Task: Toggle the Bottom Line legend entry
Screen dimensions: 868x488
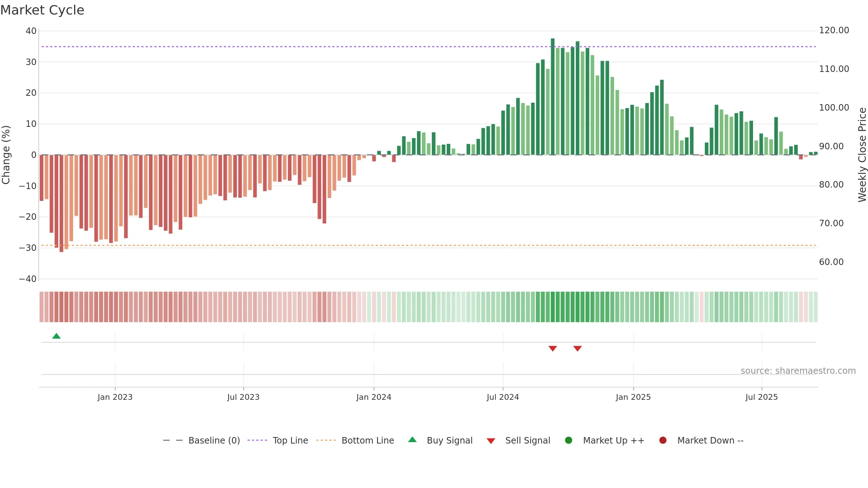Action: tap(355, 440)
